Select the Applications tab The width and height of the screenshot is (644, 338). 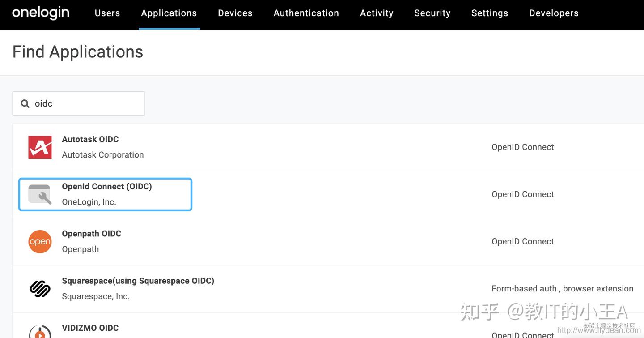[169, 13]
